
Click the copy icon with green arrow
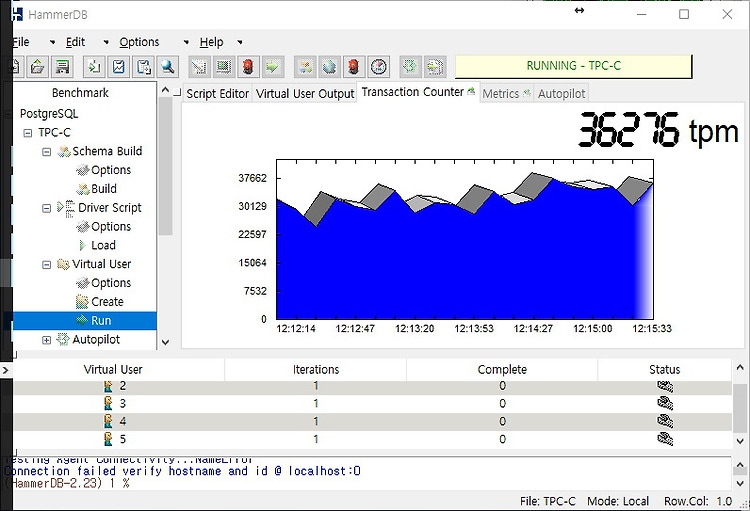(94, 67)
